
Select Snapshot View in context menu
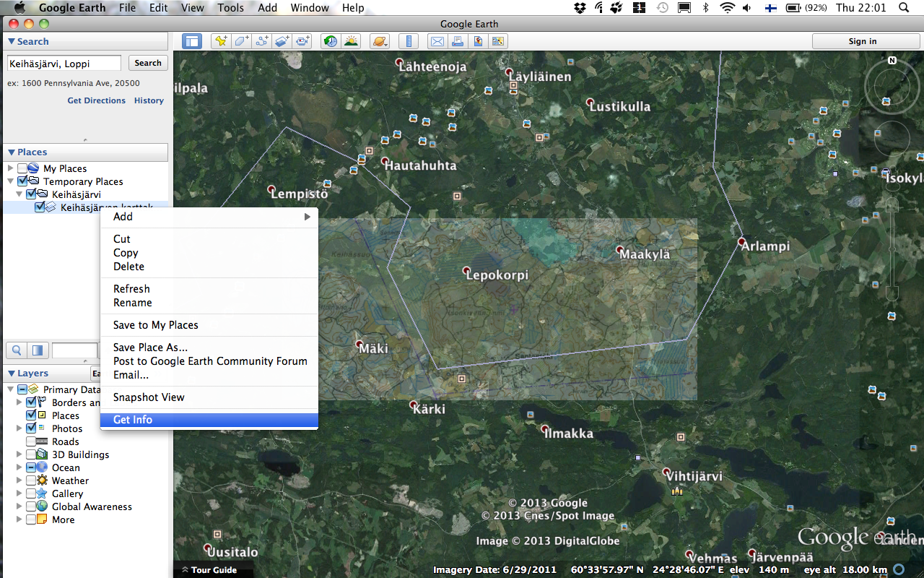(x=209, y=397)
